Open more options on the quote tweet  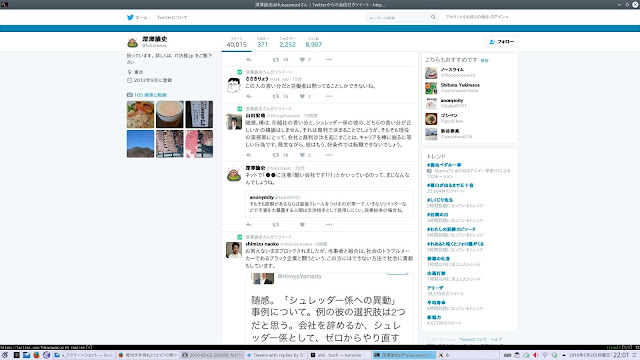click(x=329, y=224)
